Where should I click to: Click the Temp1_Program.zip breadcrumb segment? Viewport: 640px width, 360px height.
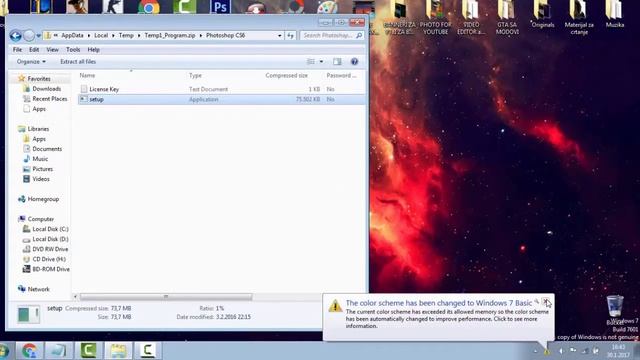(170, 36)
